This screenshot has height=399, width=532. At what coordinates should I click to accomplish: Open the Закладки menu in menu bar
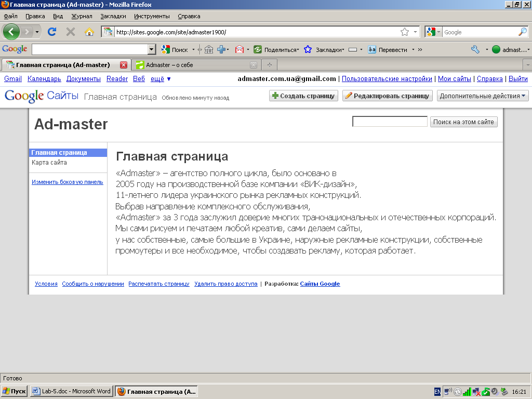[113, 16]
